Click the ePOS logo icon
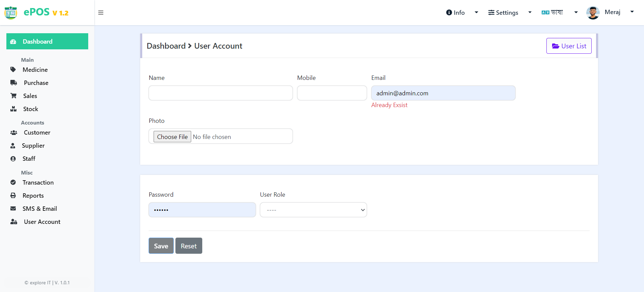644x292 pixels. [11, 13]
